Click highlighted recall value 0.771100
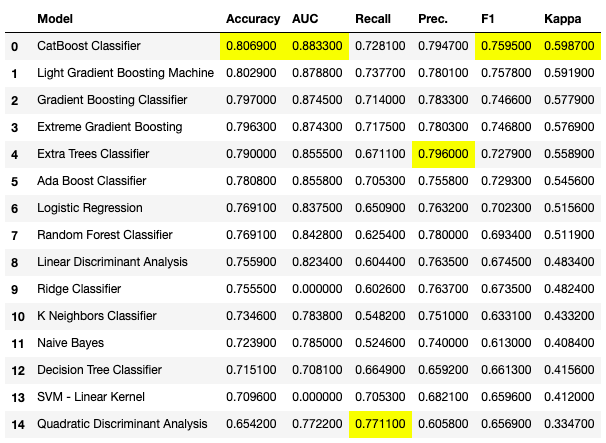This screenshot has height=443, width=606. click(x=380, y=424)
